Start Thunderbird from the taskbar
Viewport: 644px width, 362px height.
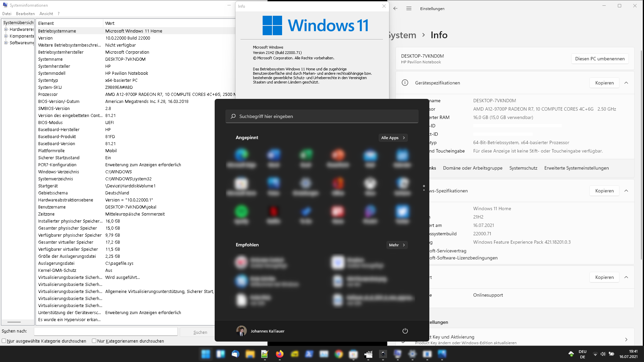[x=235, y=354]
